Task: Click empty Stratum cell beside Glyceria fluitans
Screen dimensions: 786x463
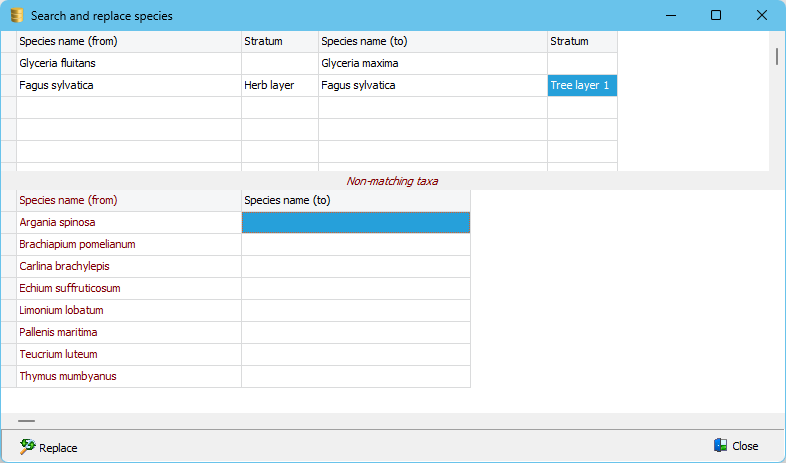Action: coord(280,64)
